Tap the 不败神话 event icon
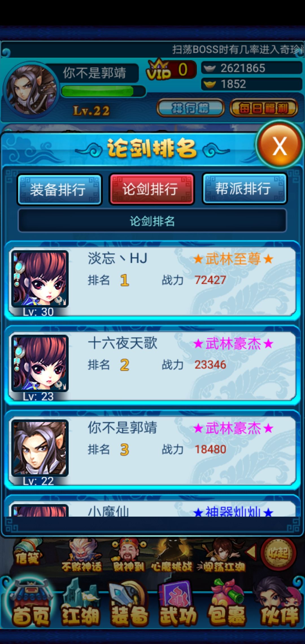The width and height of the screenshot is (305, 644). (81, 555)
